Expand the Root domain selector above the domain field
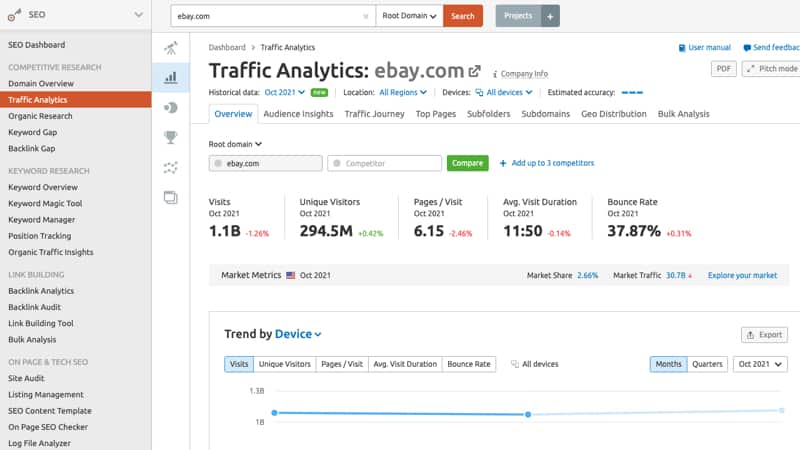Image resolution: width=800 pixels, height=450 pixels. tap(235, 144)
